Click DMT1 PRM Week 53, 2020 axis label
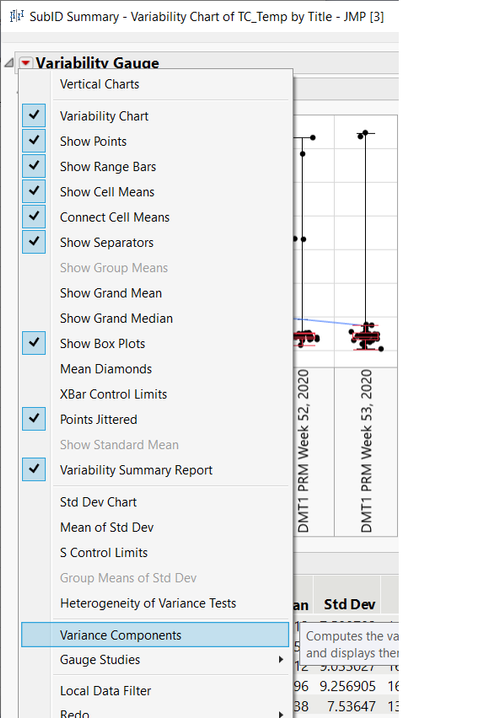The image size is (484, 718). pos(366,451)
